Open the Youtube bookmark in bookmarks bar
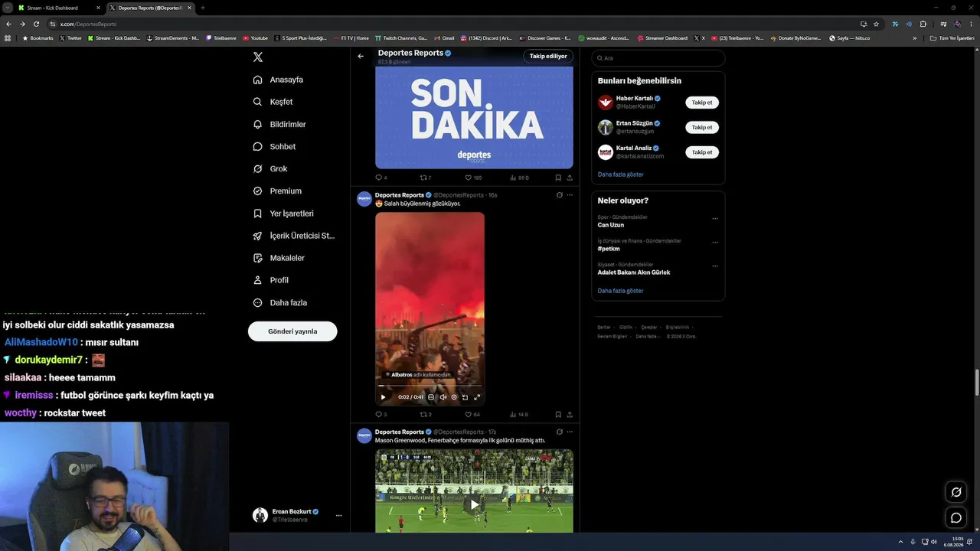This screenshot has height=551, width=980. pos(256,37)
